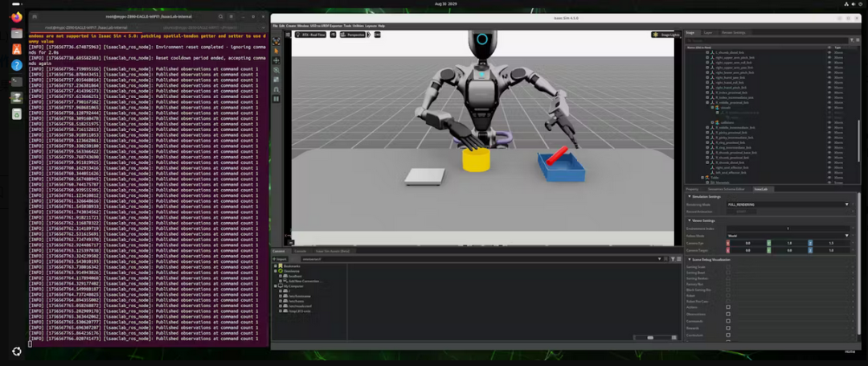Adjust the Content browser thumbnail size slider
The height and width of the screenshot is (366, 868).
coord(650,337)
